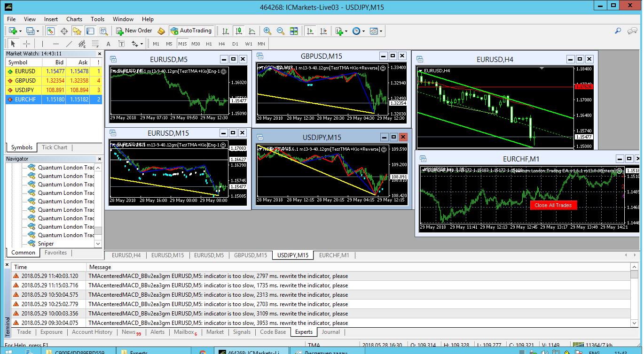This screenshot has width=644, height=354.
Task: Click the Sniper item in Navigator
Action: coord(46,244)
